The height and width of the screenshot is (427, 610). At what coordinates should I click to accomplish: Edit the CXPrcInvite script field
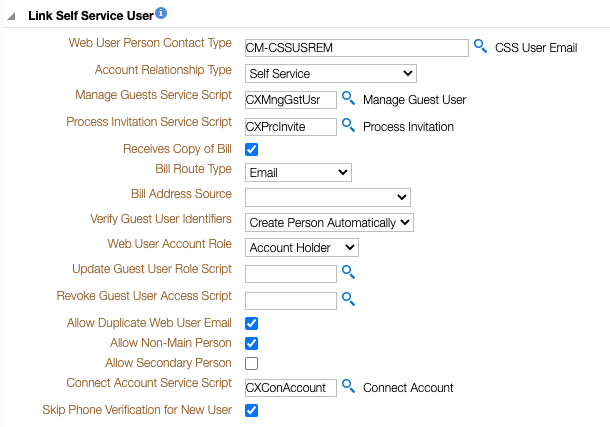tap(291, 127)
